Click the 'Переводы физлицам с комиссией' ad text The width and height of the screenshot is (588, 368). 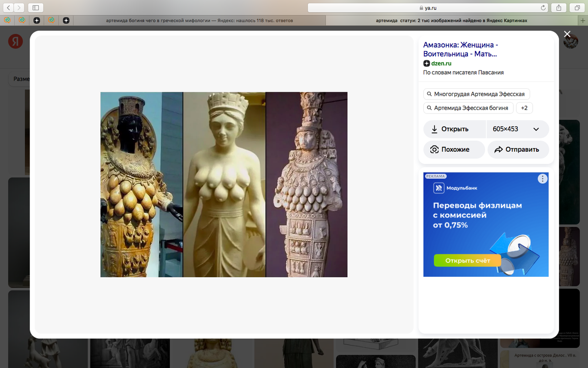coord(478,215)
